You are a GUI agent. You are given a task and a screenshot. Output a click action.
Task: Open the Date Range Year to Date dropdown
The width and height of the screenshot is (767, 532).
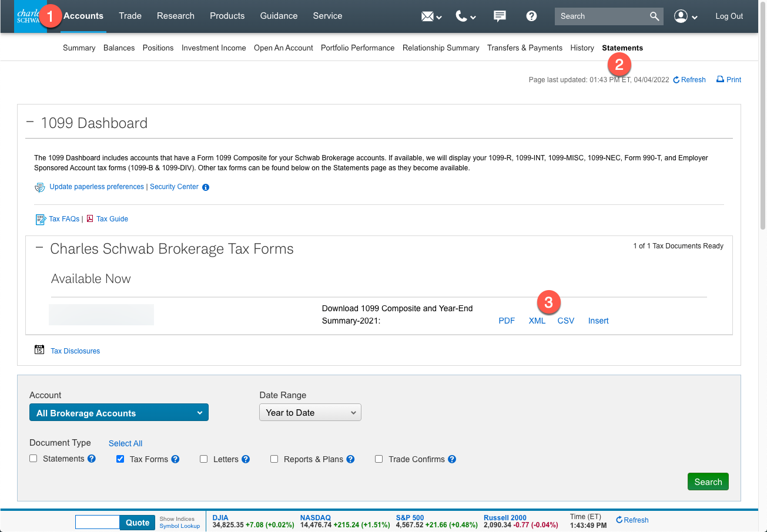[x=310, y=413]
